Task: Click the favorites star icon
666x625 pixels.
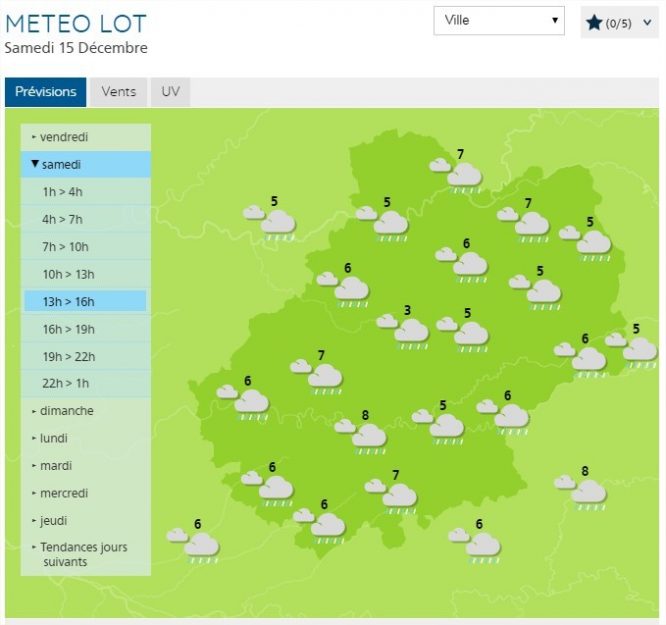Action: pyautogui.click(x=594, y=23)
